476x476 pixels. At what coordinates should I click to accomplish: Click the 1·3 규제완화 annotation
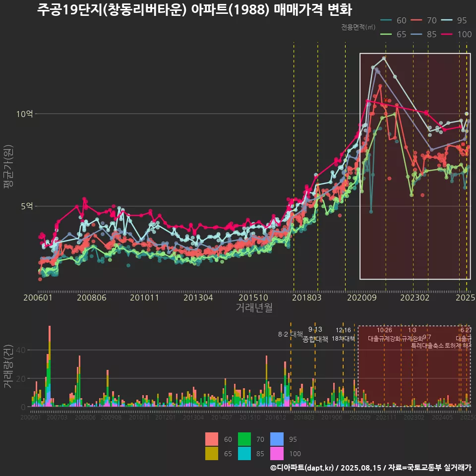coord(412,334)
